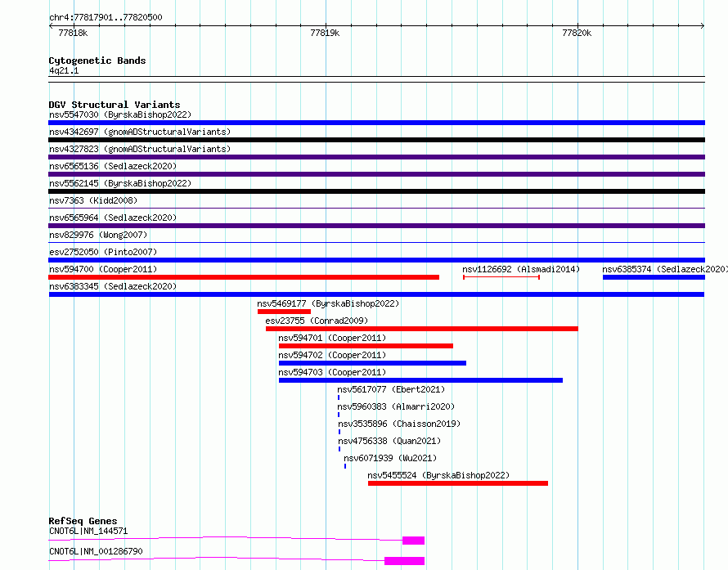Click the 77820k ruler position marker
The image size is (728, 570).
click(x=577, y=33)
